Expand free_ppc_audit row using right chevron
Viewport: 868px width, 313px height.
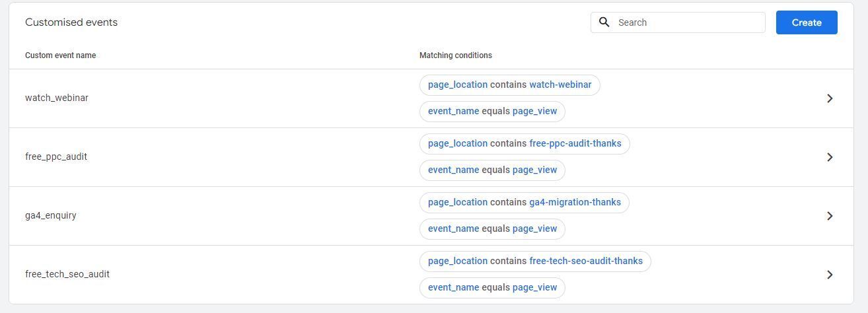coord(830,157)
